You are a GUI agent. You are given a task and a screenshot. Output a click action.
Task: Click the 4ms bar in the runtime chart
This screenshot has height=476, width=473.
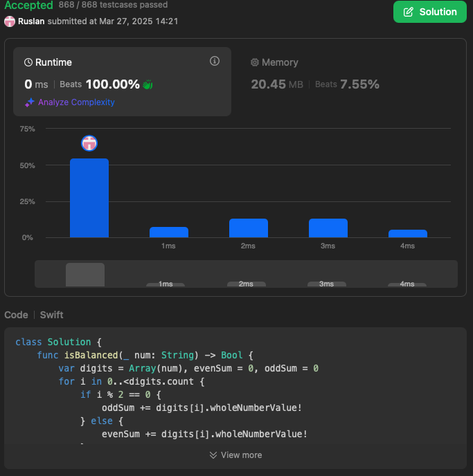pyautogui.click(x=408, y=233)
